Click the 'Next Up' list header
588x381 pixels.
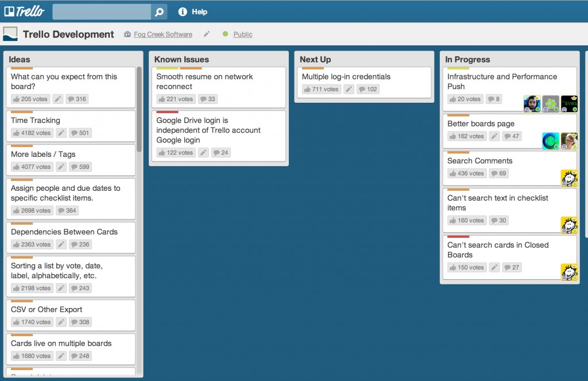coord(315,59)
